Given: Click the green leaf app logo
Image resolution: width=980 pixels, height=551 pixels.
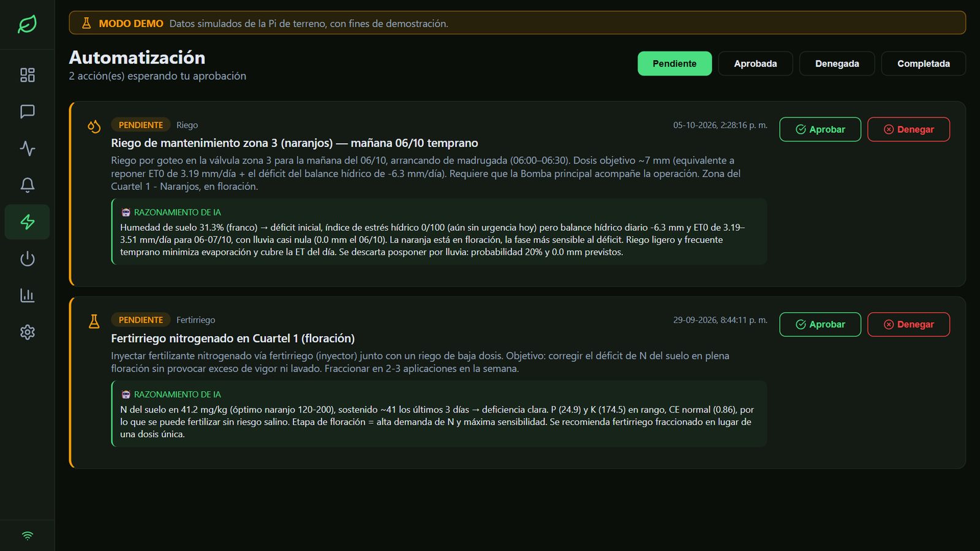Looking at the screenshot, I should point(27,24).
